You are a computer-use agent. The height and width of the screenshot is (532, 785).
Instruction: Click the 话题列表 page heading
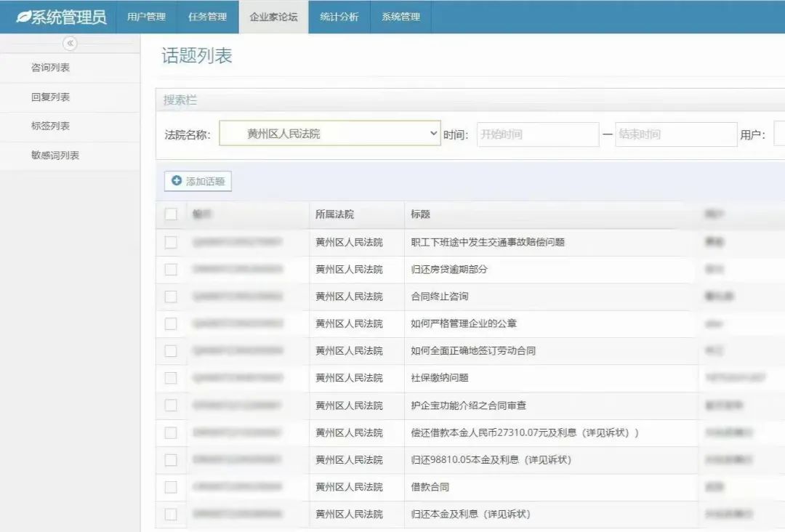[197, 55]
